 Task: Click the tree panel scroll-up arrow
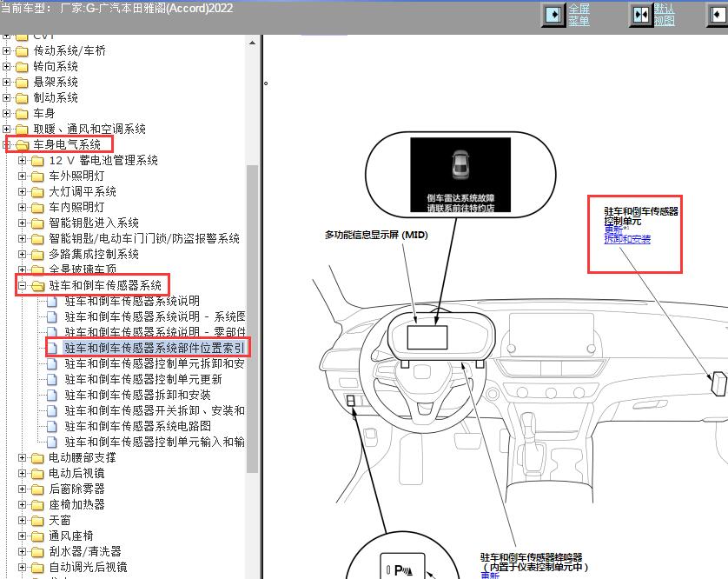coord(252,43)
